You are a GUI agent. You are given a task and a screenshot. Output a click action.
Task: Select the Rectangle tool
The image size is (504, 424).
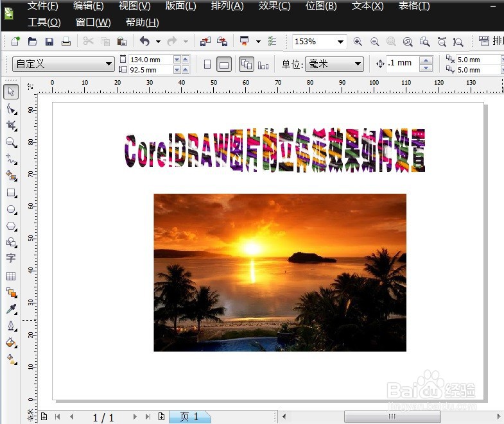point(12,192)
